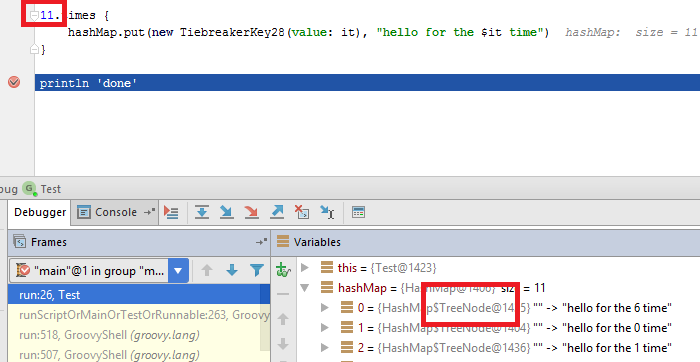This screenshot has height=362, width=700.
Task: Collapse the hashMap variable node
Action: coord(305,288)
